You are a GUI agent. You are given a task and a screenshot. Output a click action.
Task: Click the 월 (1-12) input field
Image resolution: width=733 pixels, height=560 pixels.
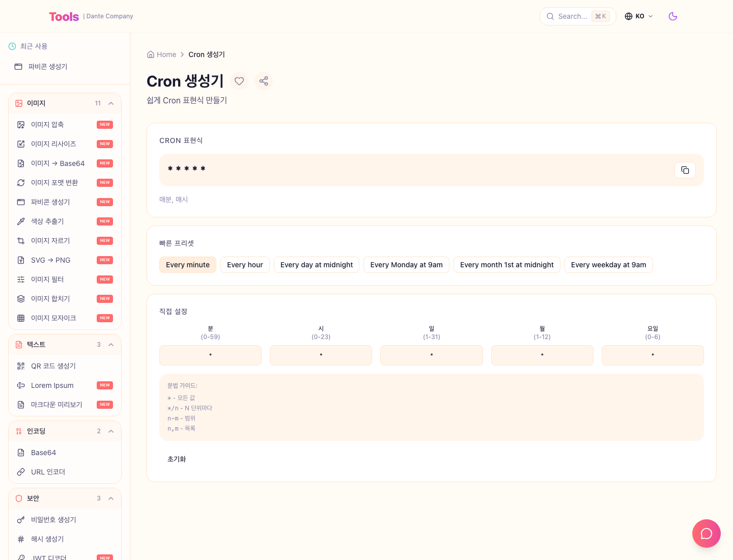click(542, 355)
